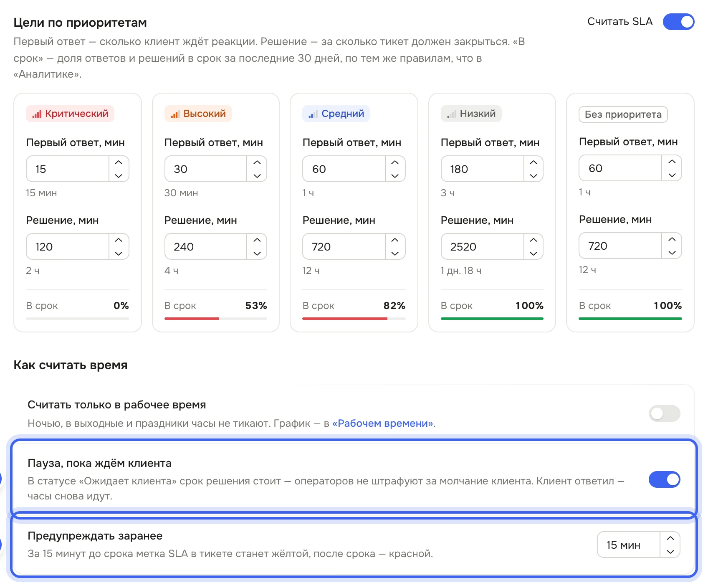Decrease Средний resolution minutes
This screenshot has width=708, height=588.
click(x=395, y=253)
